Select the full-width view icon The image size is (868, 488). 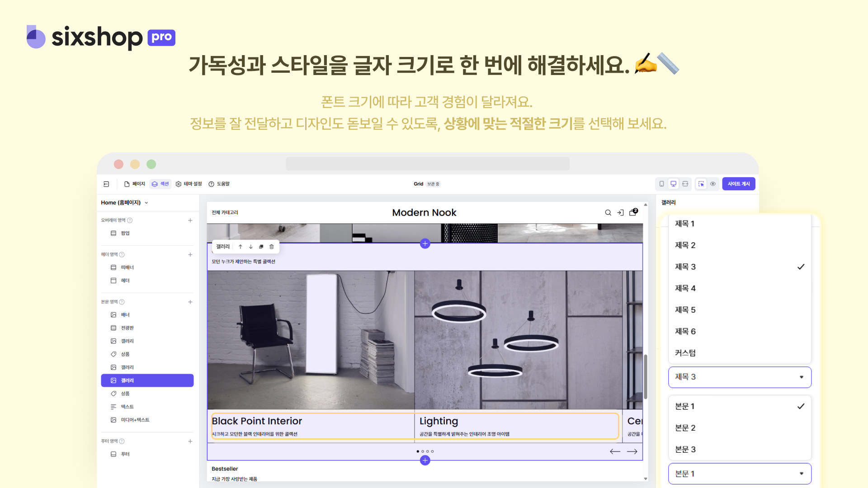(x=685, y=184)
